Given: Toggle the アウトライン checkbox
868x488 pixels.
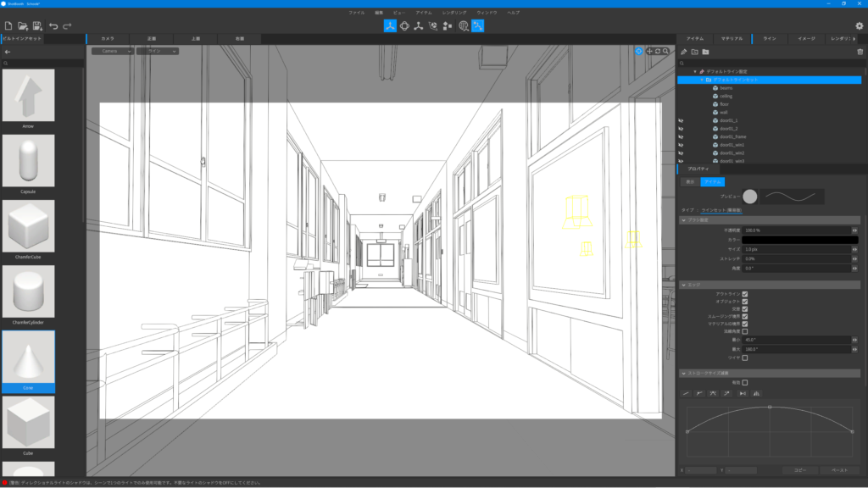Looking at the screenshot, I should point(745,294).
